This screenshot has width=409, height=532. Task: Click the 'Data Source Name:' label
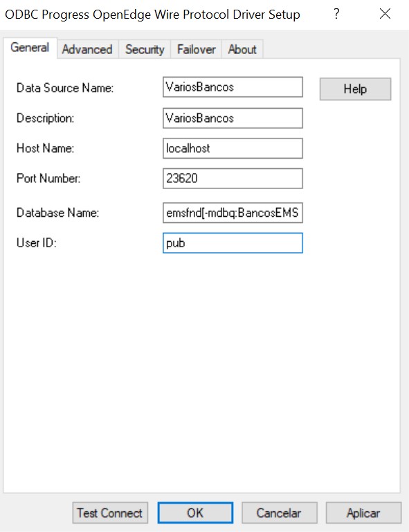(x=65, y=88)
